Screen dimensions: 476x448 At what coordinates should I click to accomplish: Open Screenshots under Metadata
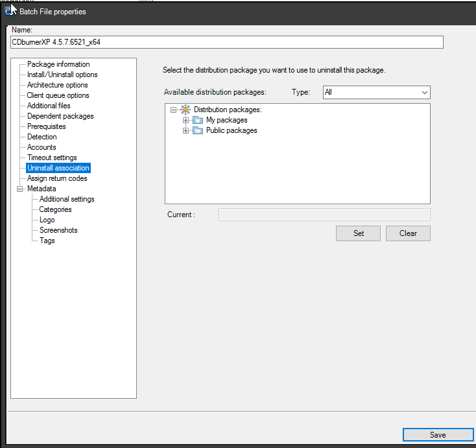tap(58, 230)
